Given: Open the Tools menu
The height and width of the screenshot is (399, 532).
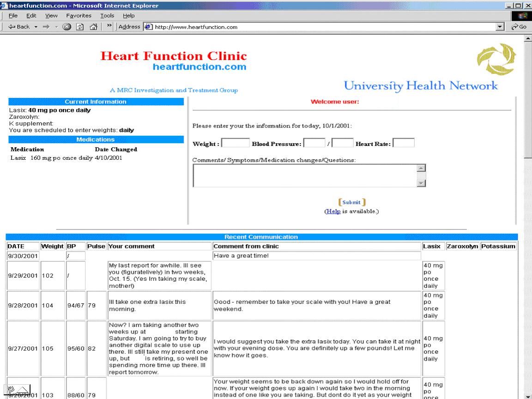Looking at the screenshot, I should pos(107,16).
